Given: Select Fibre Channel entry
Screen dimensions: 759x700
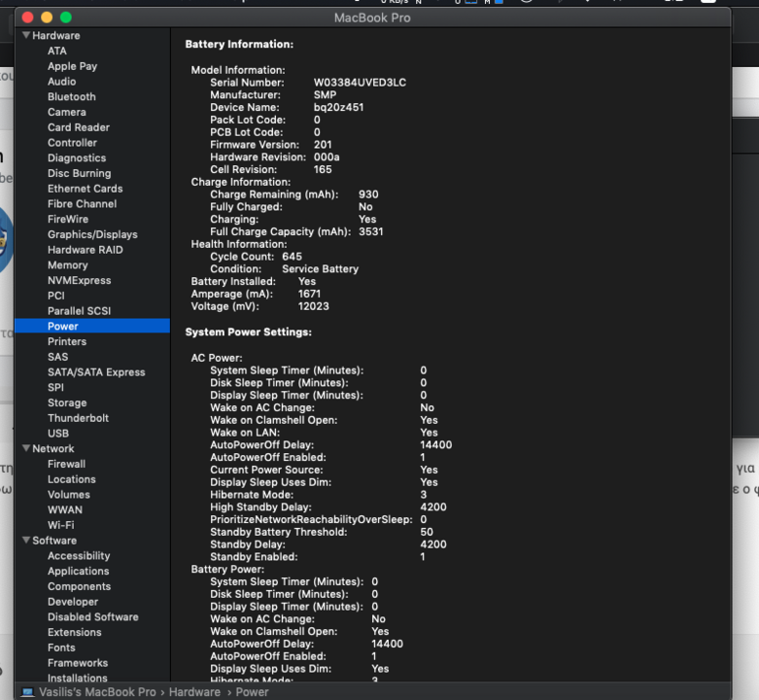Looking at the screenshot, I should click(x=83, y=204).
